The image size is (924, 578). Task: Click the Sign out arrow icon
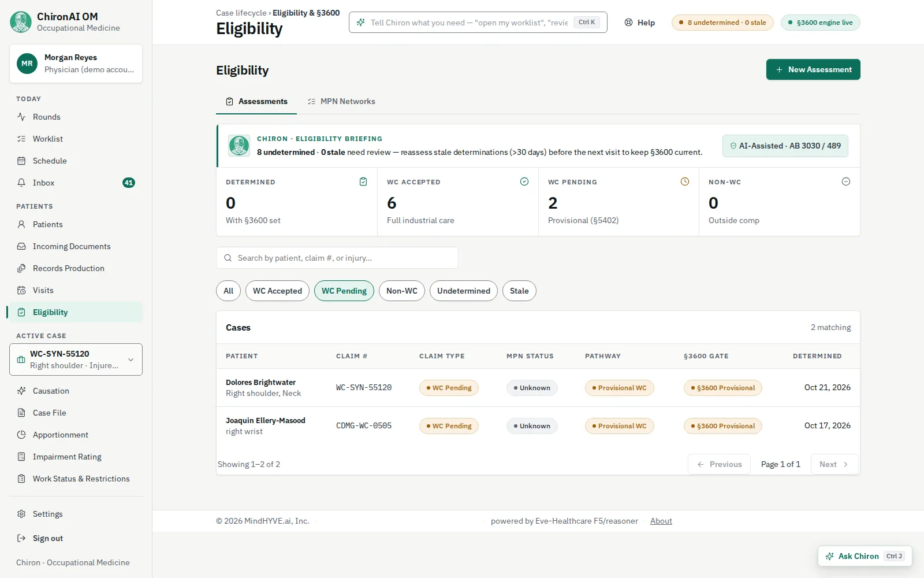21,538
